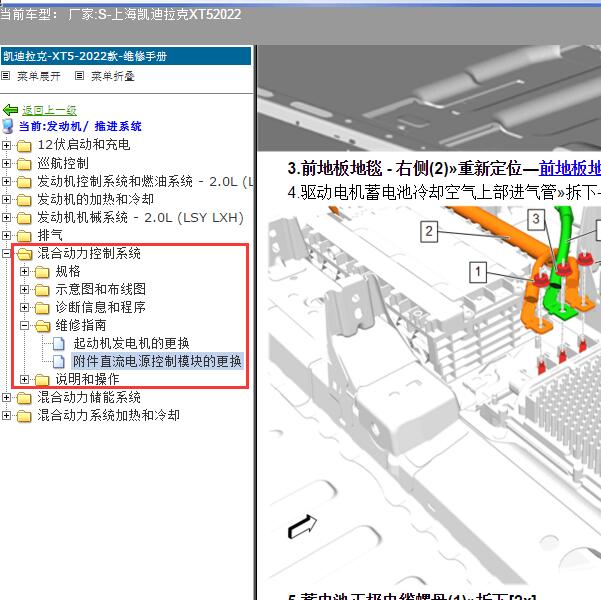This screenshot has width=601, height=600.
Task: Expand the 示意图和布线图 subfolder node
Action: [x=25, y=289]
